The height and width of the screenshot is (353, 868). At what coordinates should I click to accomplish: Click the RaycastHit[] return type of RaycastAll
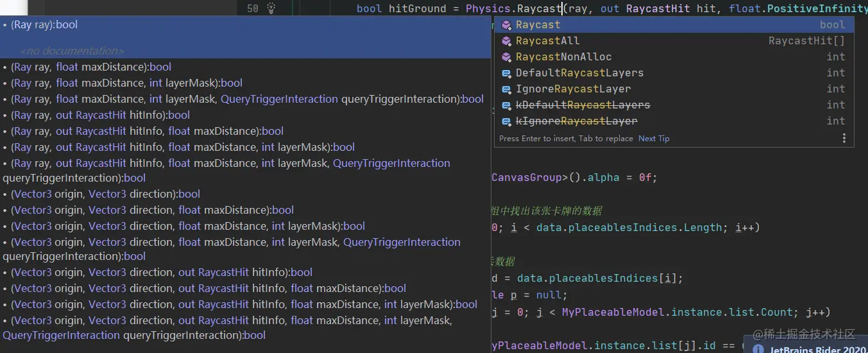(x=806, y=40)
